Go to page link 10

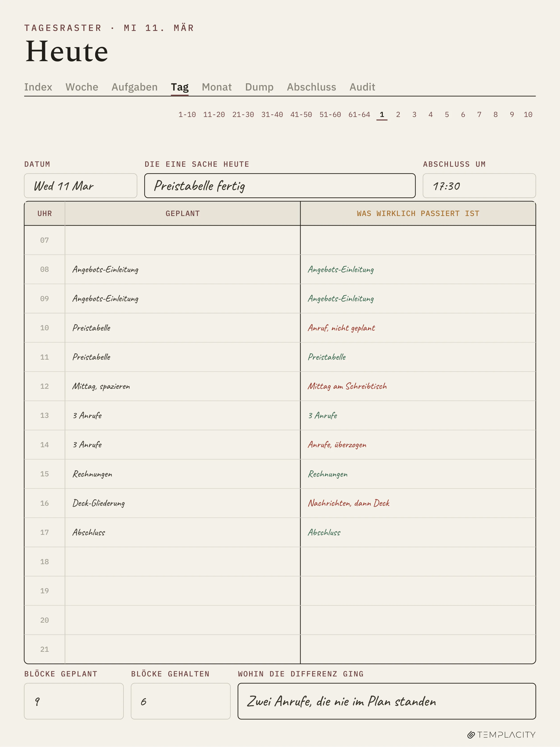click(528, 114)
